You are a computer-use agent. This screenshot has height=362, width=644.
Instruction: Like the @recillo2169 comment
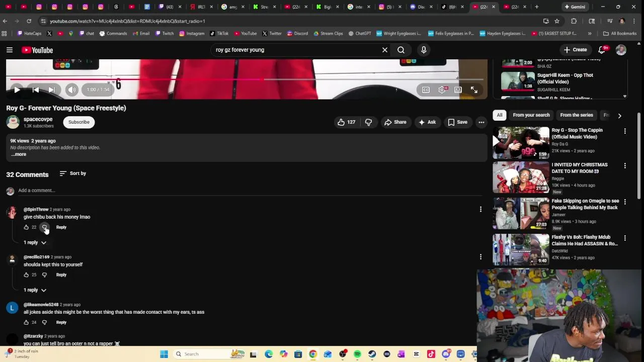tap(26, 275)
